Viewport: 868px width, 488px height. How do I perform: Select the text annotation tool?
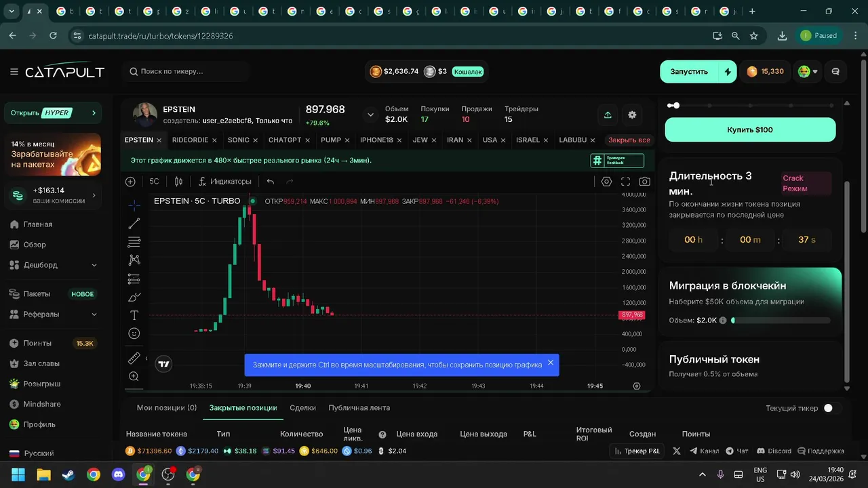point(134,315)
